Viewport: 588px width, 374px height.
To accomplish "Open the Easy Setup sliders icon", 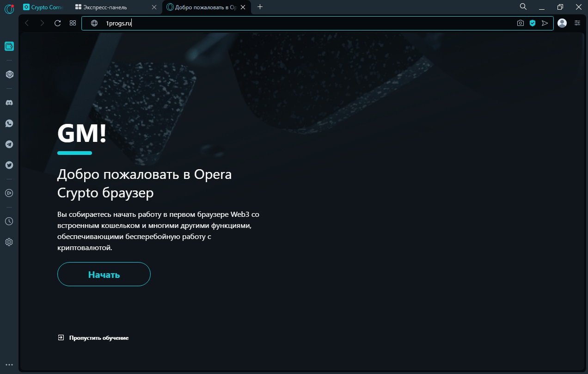I will pos(577,23).
